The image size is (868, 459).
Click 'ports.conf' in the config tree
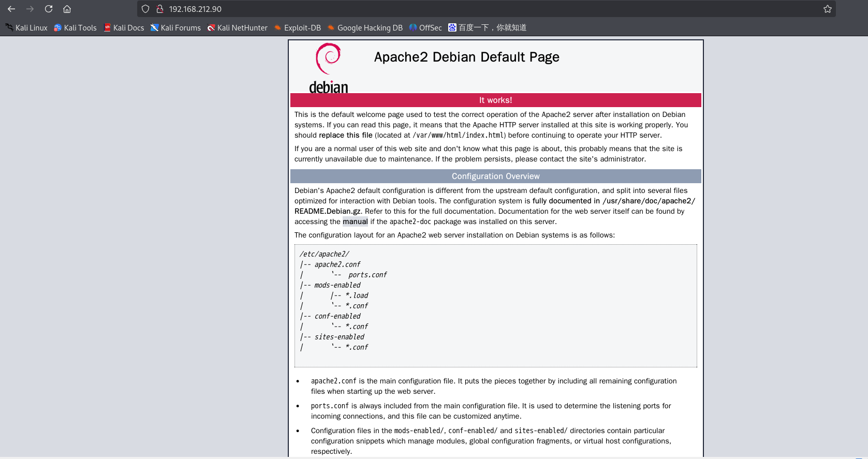(x=367, y=275)
